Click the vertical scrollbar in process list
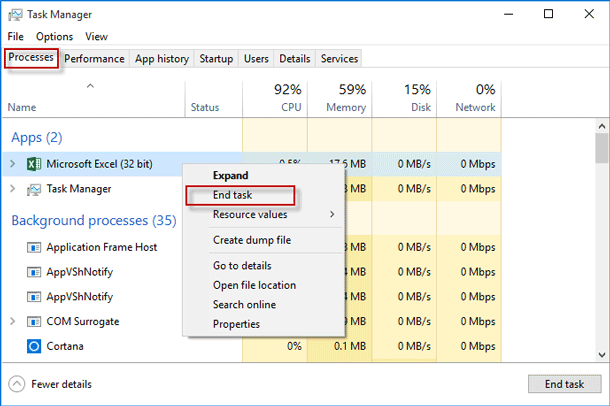Image resolution: width=610 pixels, height=406 pixels. (x=601, y=240)
